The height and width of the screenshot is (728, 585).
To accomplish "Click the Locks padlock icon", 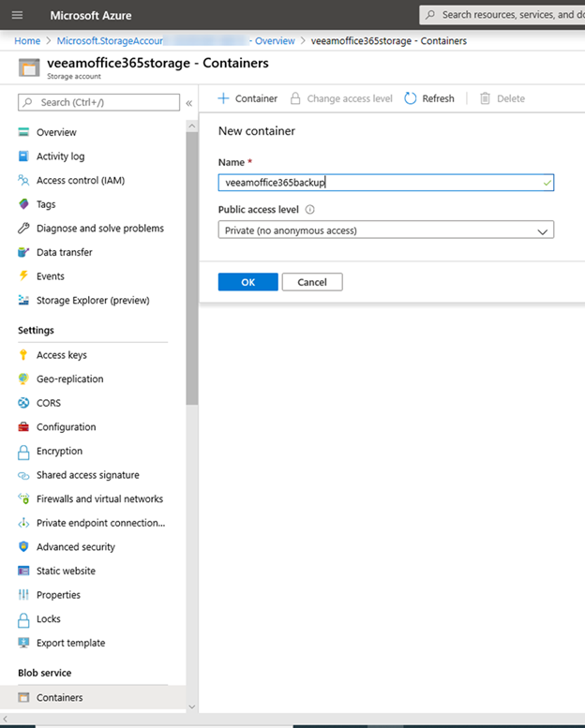I will click(23, 620).
